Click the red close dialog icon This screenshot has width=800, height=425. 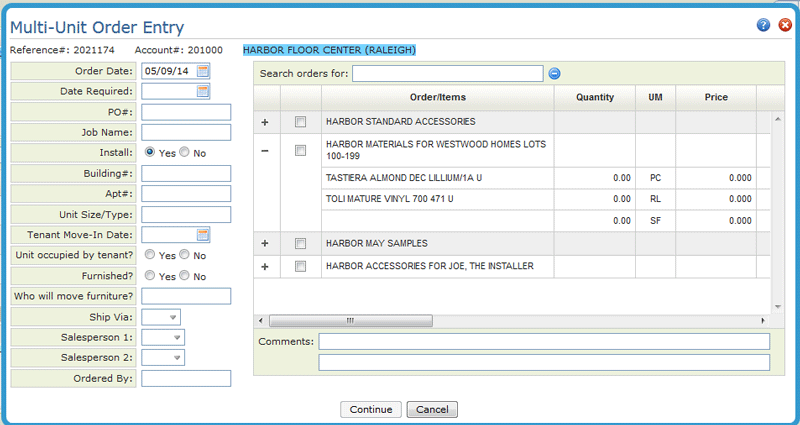[785, 25]
